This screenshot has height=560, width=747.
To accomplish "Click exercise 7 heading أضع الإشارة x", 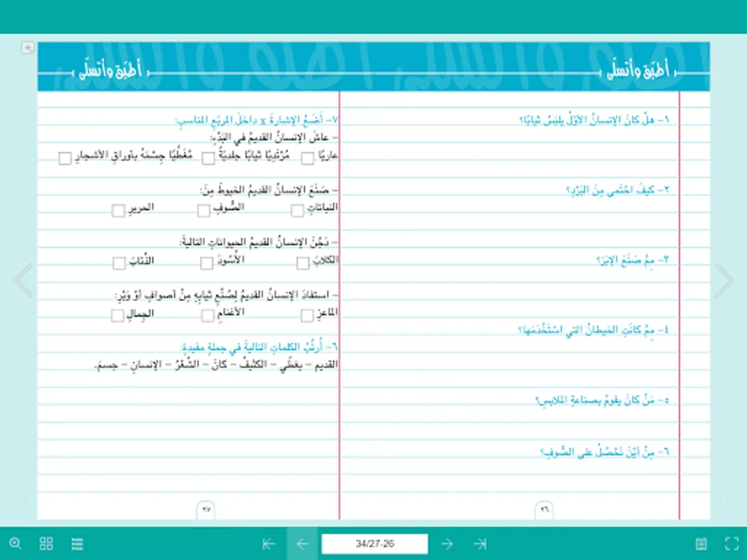I will click(256, 119).
